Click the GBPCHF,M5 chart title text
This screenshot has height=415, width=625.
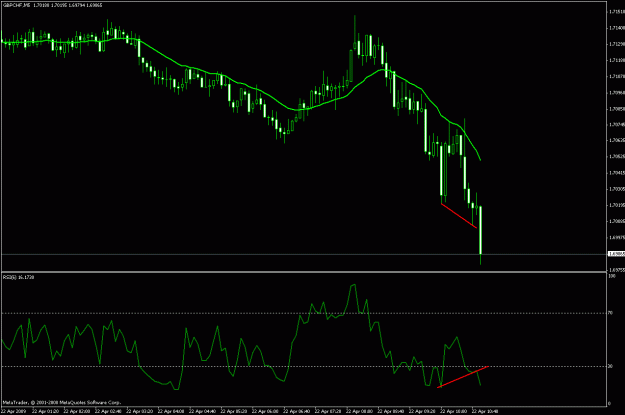coord(16,5)
